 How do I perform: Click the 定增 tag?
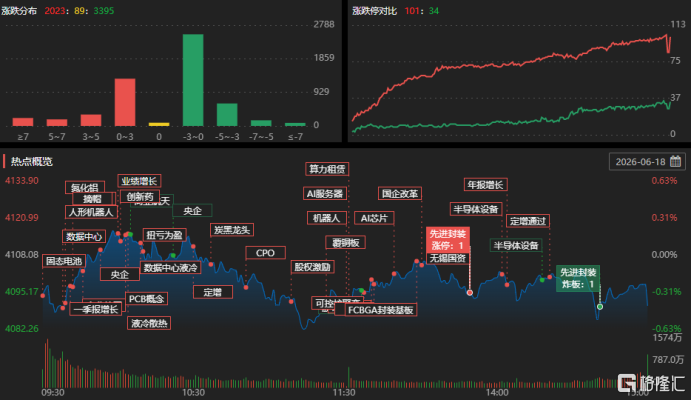pyautogui.click(x=213, y=292)
